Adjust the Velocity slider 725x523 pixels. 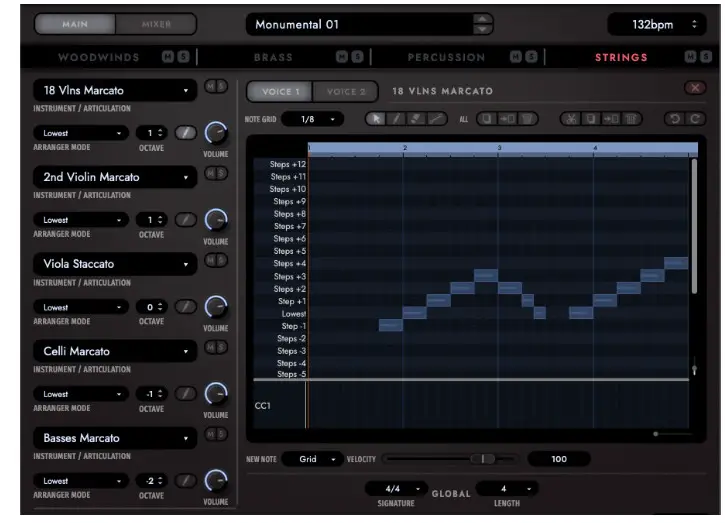coord(484,459)
